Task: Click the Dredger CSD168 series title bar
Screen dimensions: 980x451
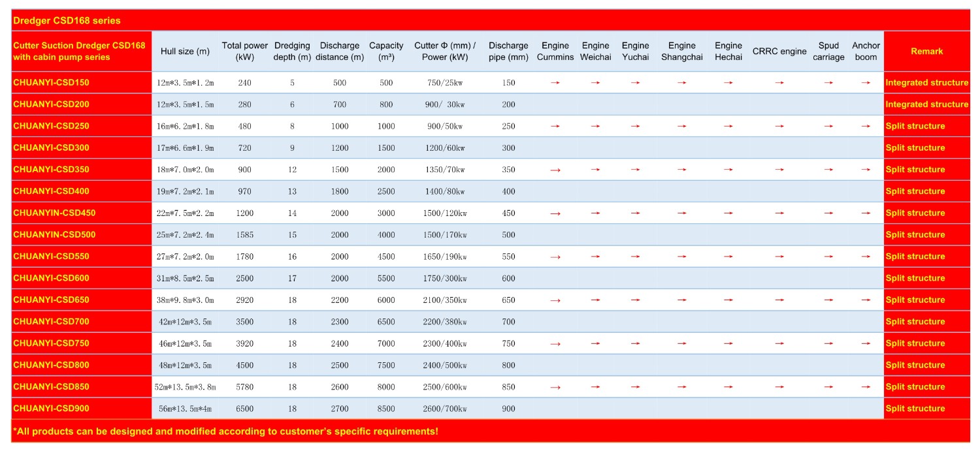Action: (x=67, y=20)
